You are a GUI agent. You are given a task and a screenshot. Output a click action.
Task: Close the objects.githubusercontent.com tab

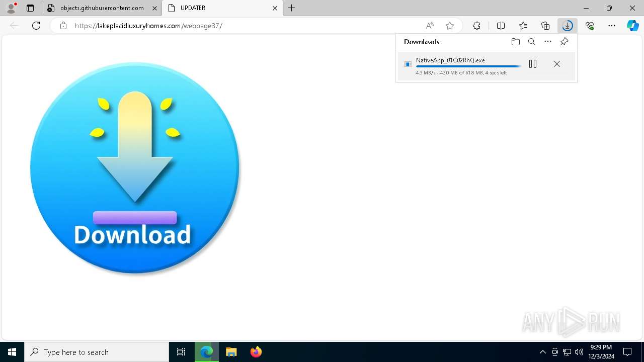[x=154, y=8]
